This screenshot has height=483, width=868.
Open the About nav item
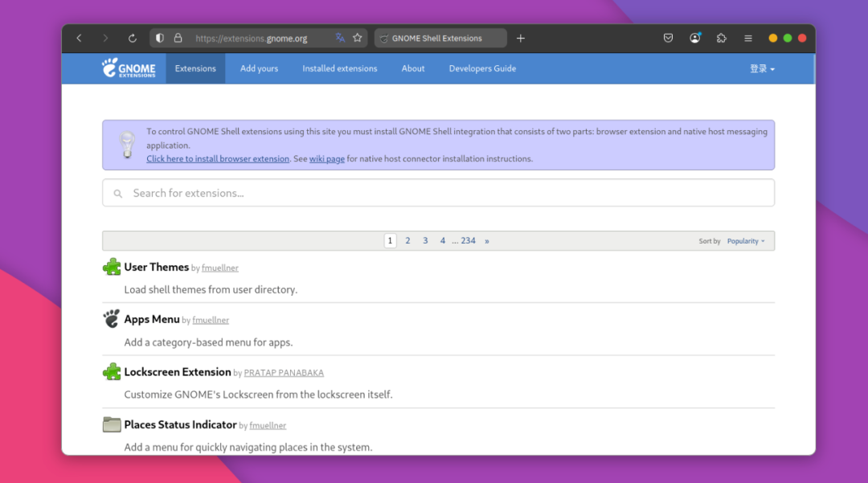tap(413, 68)
